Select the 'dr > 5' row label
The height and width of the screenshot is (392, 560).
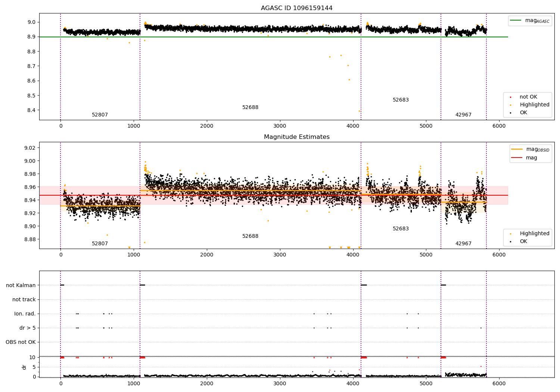(28, 328)
